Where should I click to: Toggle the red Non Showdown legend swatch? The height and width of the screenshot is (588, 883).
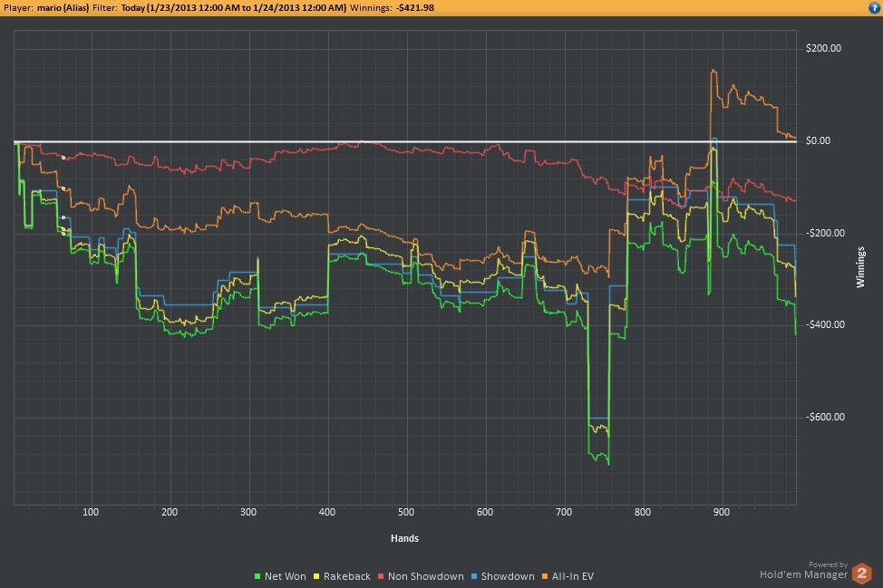tap(381, 576)
